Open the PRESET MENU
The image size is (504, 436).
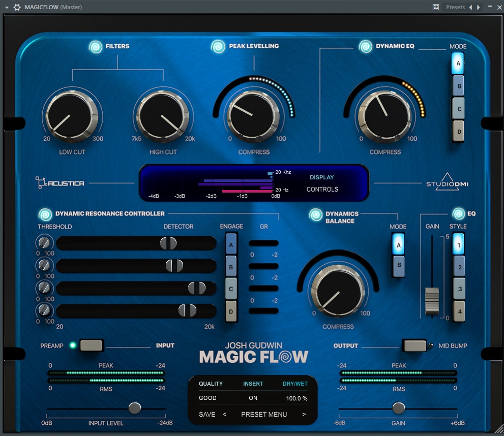tap(264, 415)
